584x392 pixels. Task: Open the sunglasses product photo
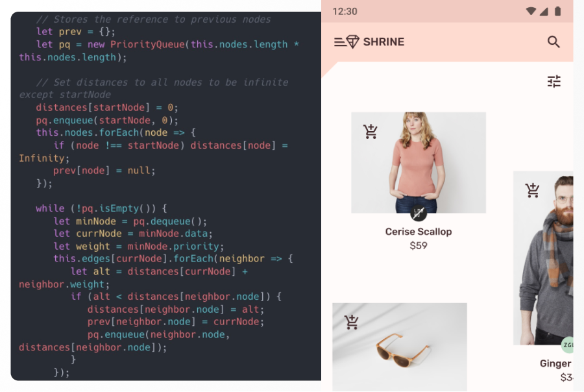point(400,347)
